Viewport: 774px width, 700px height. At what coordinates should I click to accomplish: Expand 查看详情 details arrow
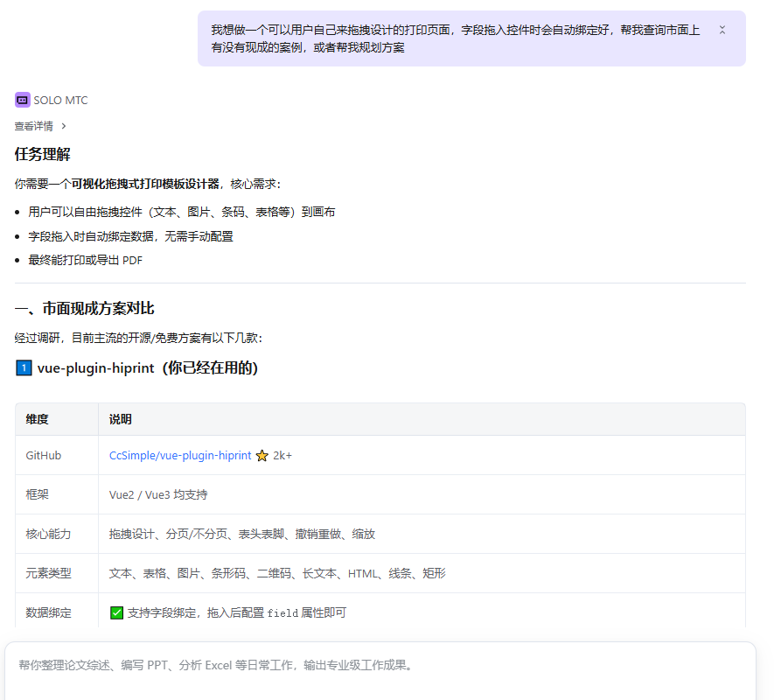point(64,126)
